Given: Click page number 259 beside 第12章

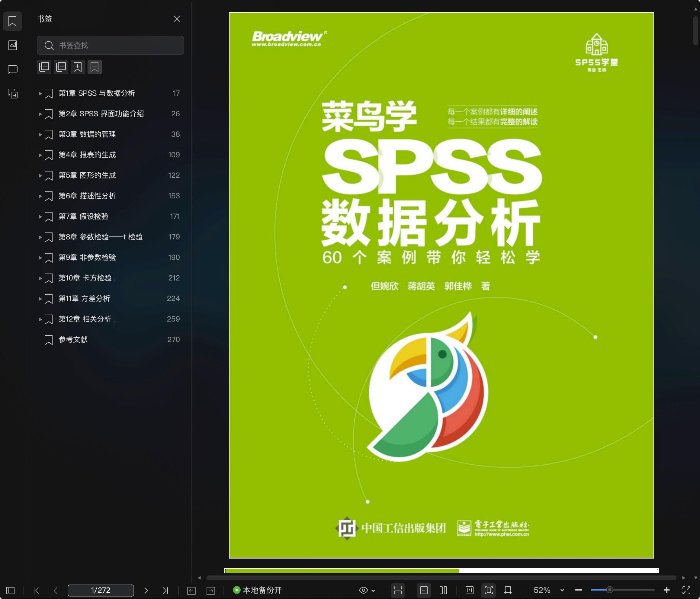Looking at the screenshot, I should (173, 319).
